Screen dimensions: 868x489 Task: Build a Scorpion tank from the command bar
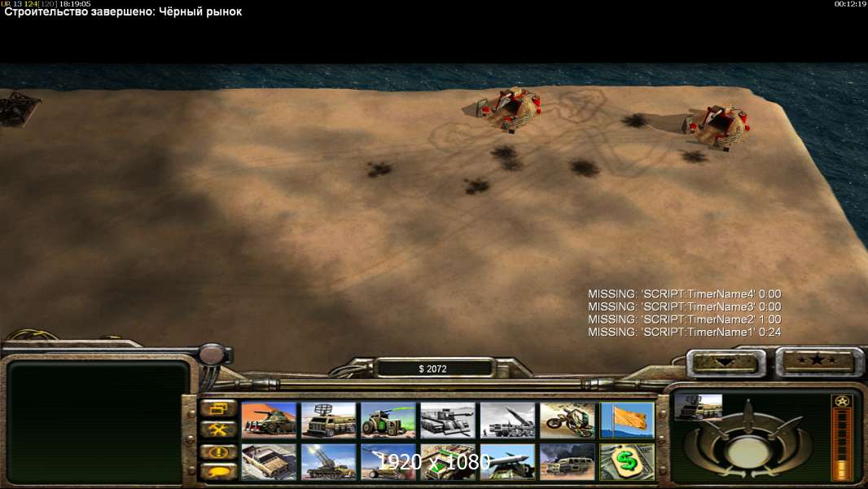click(x=269, y=420)
